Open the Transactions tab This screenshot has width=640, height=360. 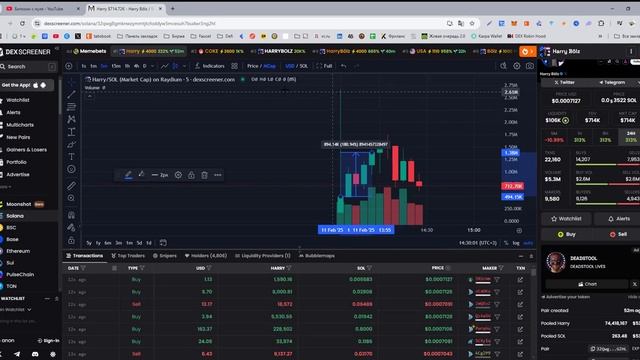coord(84,256)
